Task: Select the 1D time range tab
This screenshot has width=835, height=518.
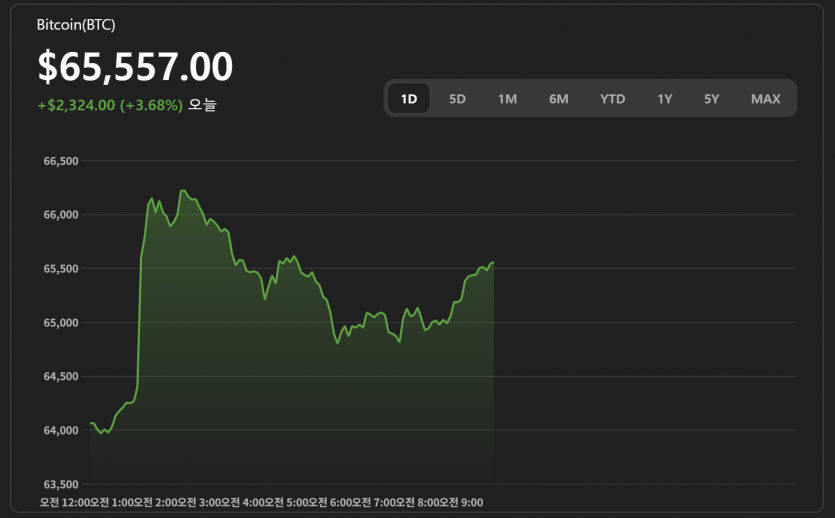Action: 408,99
